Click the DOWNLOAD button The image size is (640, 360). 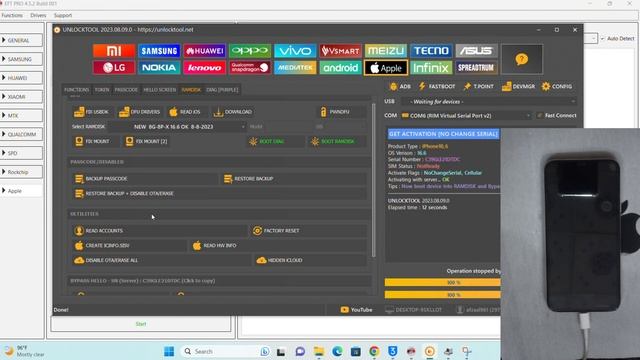pos(233,112)
